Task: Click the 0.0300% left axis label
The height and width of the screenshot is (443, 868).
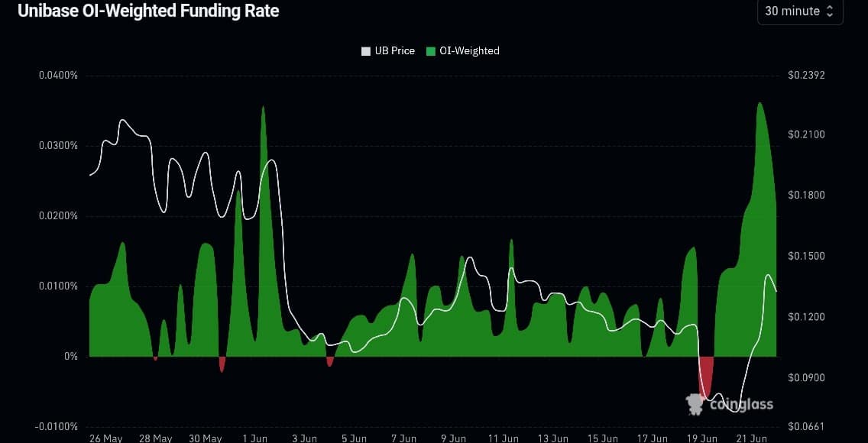Action: 58,145
